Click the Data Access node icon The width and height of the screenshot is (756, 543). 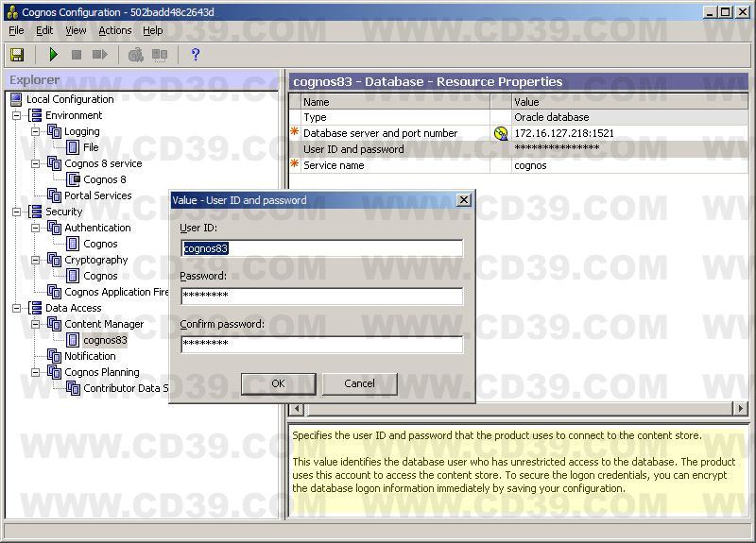tap(35, 309)
